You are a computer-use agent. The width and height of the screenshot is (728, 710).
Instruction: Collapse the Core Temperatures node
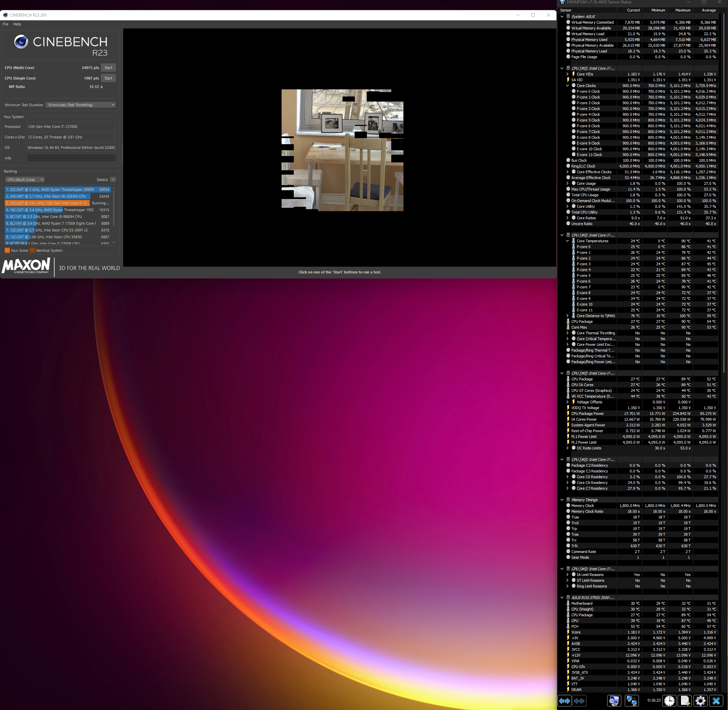[568, 241]
